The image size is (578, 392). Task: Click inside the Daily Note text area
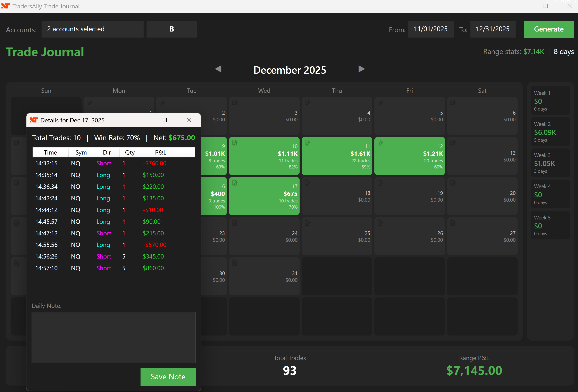(x=114, y=337)
